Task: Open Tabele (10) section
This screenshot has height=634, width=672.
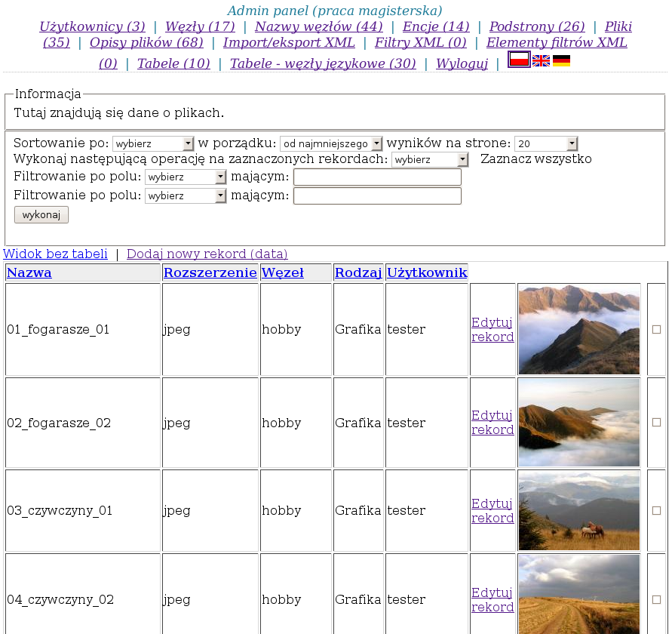Action: click(173, 63)
